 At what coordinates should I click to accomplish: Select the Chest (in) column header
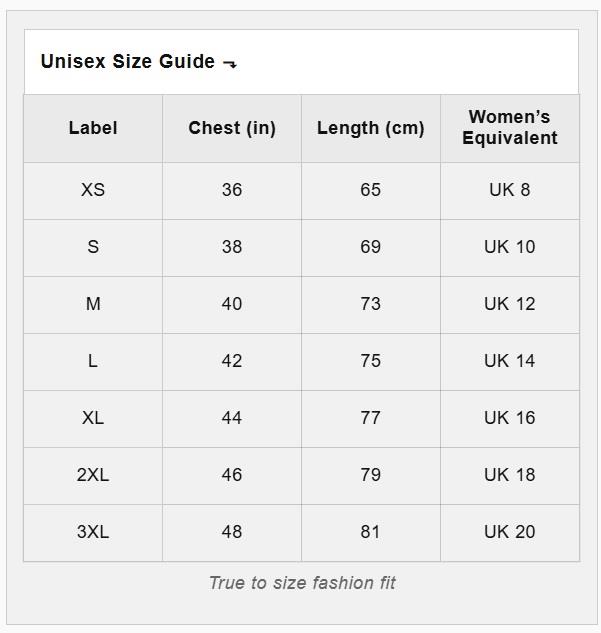[232, 128]
